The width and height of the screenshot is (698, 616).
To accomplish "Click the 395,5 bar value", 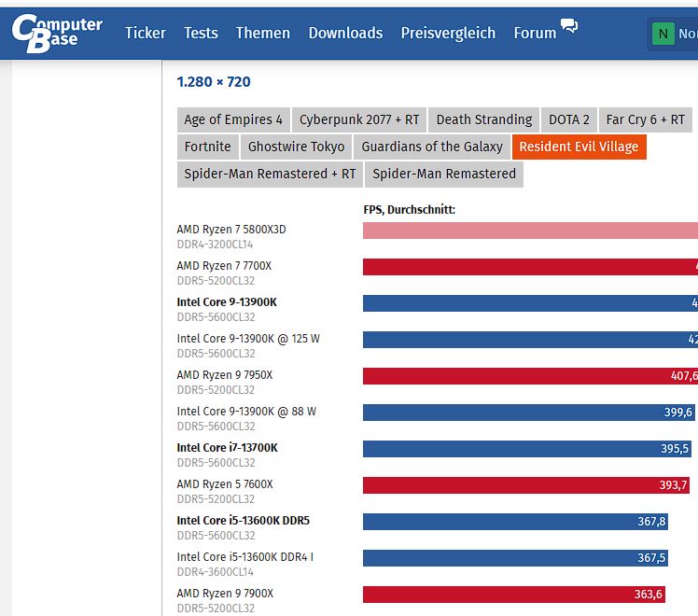I will (675, 449).
